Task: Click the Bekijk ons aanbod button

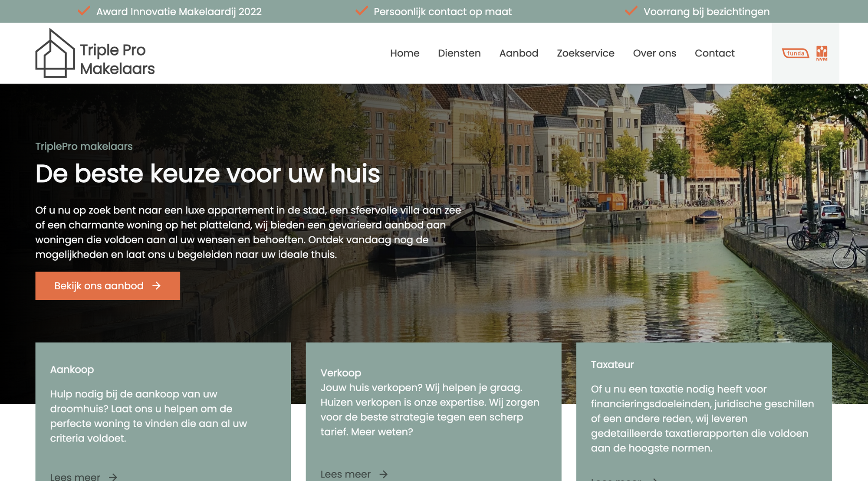Action: tap(108, 285)
